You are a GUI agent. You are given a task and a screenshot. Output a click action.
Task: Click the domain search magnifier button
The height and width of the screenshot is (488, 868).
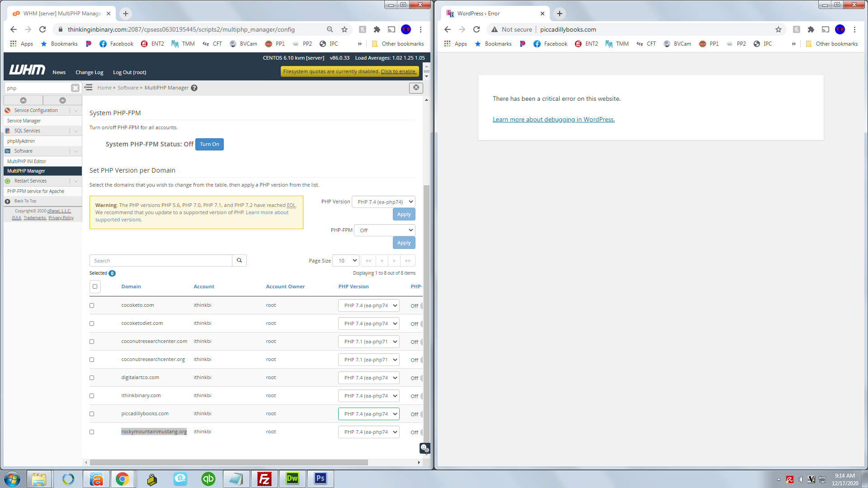(x=239, y=260)
